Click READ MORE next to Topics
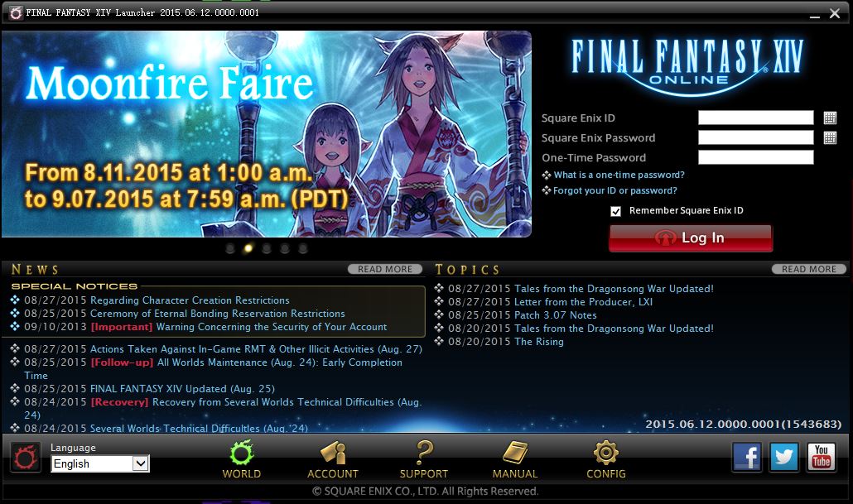This screenshot has width=853, height=504. (x=809, y=269)
